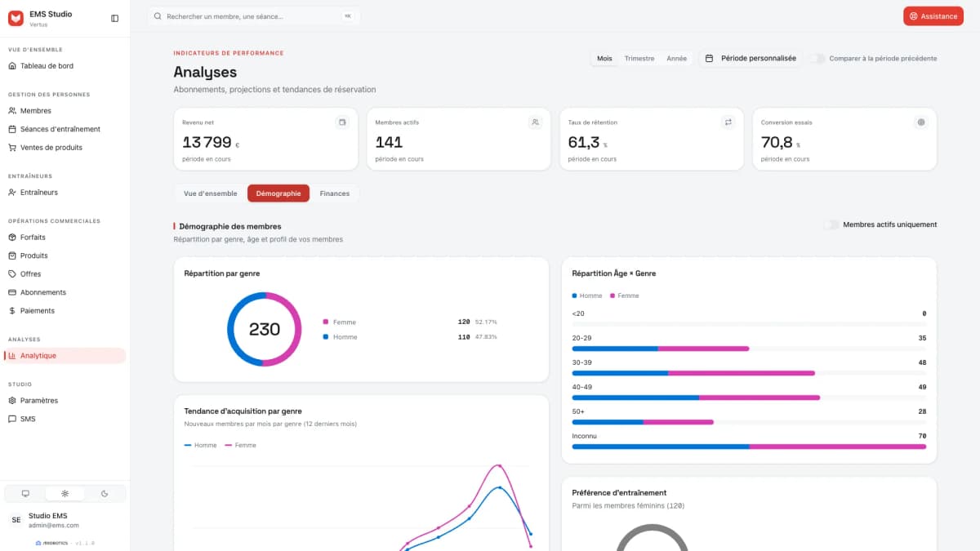Click the gender donut chart showing 230
Viewport: 980px width, 551px height.
264,329
